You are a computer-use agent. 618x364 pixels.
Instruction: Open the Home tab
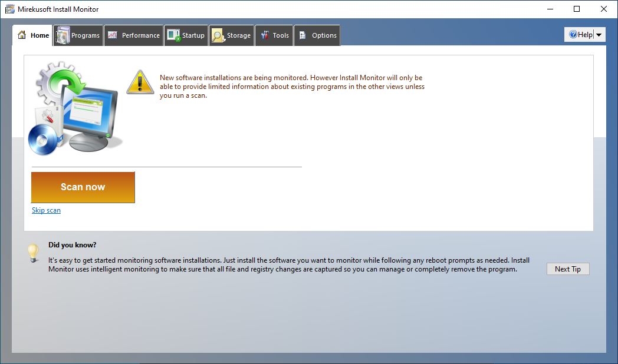point(32,35)
